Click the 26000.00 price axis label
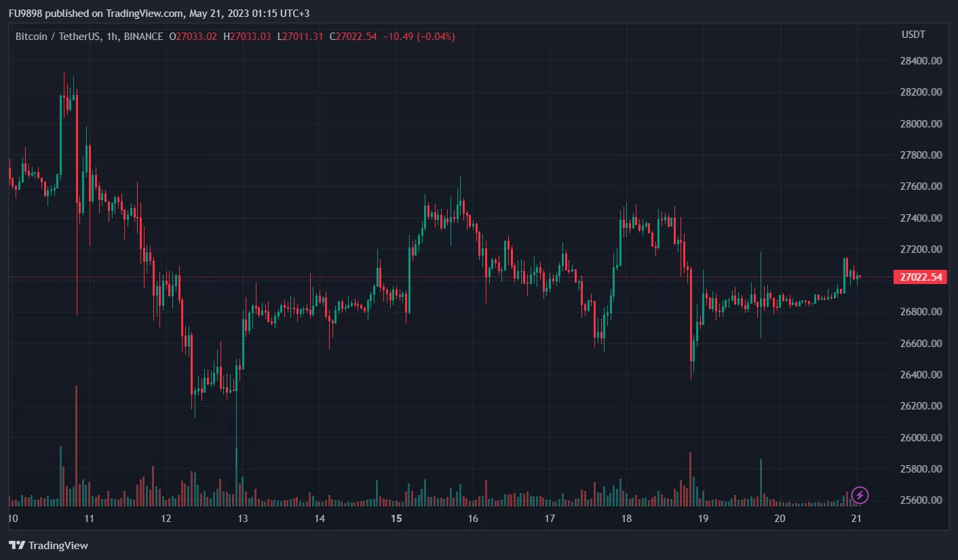The image size is (958, 560). click(922, 438)
